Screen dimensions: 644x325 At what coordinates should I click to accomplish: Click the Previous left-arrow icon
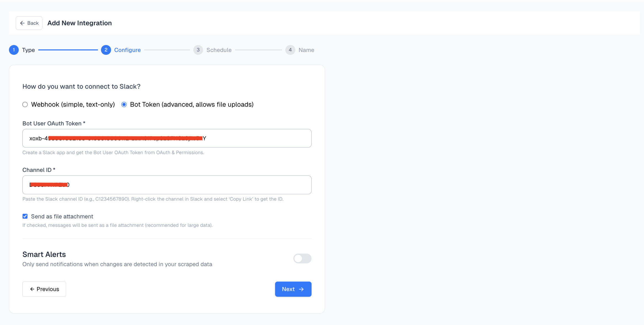click(x=32, y=289)
